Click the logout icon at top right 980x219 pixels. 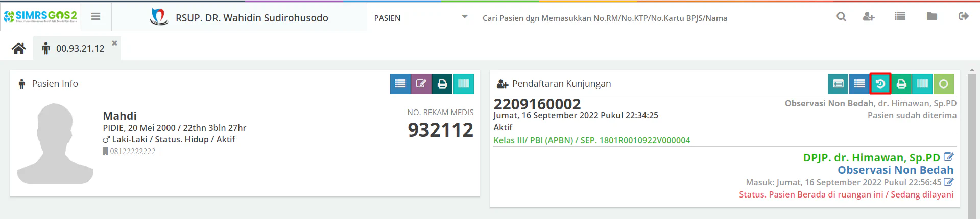964,17
